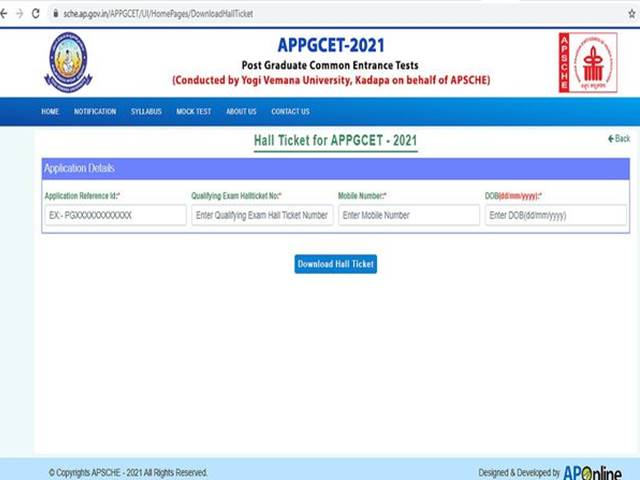The height and width of the screenshot is (480, 640).
Task: Click the Hall Ticket for APPGCET - 2021 heading
Action: point(336,140)
